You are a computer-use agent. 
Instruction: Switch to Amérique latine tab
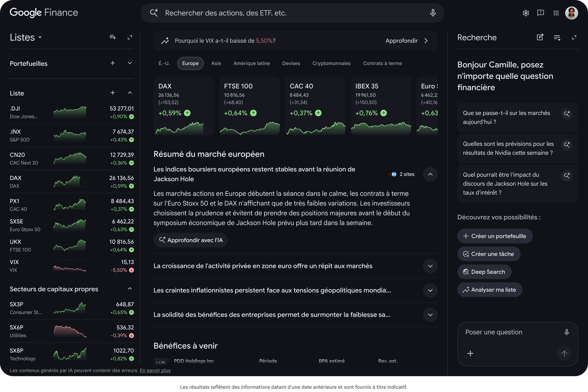pos(252,63)
